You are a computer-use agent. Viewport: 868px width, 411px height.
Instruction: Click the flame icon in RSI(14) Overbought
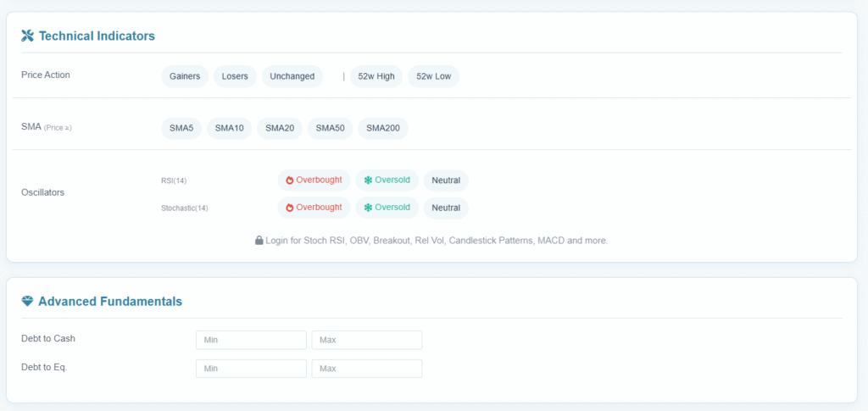click(290, 181)
